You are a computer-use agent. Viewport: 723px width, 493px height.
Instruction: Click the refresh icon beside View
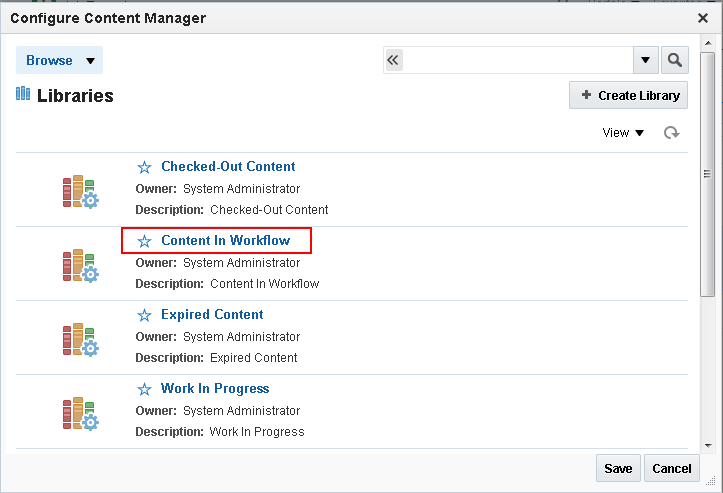pyautogui.click(x=672, y=132)
